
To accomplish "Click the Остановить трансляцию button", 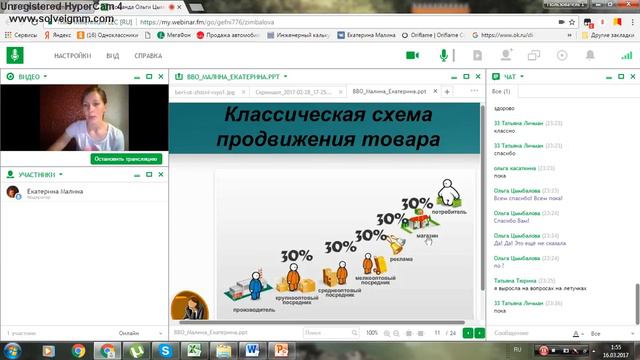I will click(126, 159).
